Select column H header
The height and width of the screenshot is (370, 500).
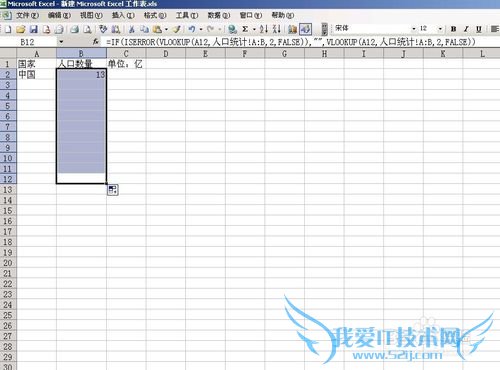[324, 54]
